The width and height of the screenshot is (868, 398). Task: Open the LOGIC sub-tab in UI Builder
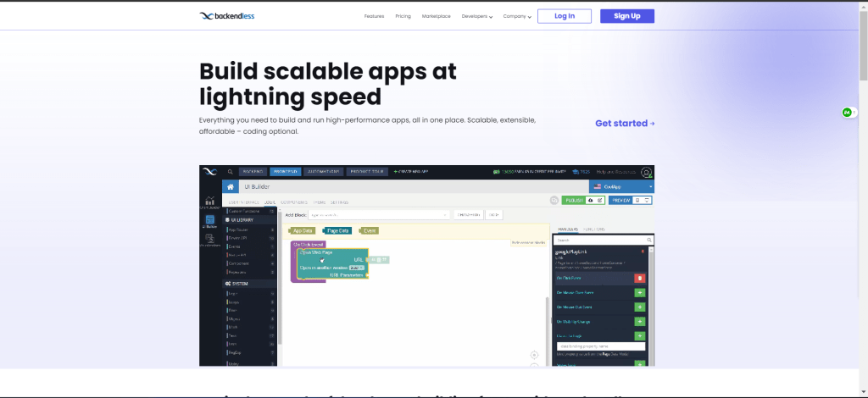(x=270, y=202)
